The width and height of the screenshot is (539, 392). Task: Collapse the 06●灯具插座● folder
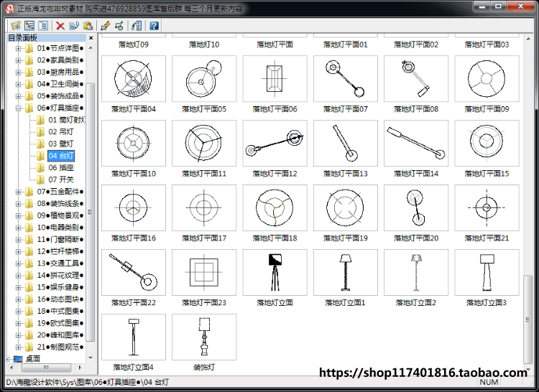pos(18,108)
